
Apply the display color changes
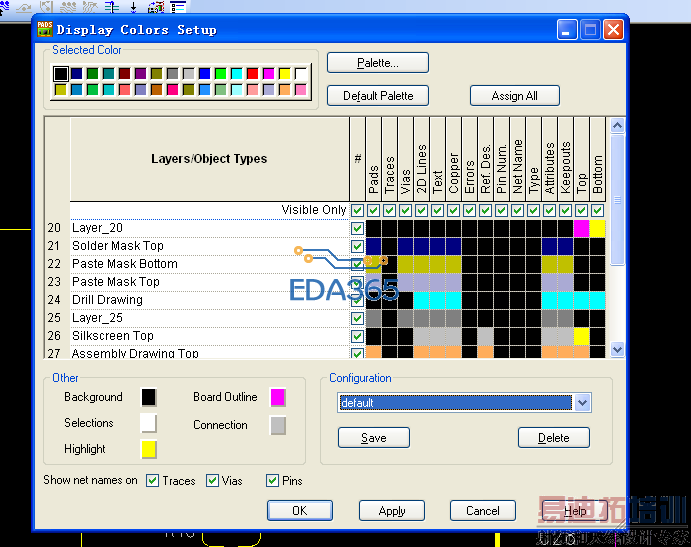pyautogui.click(x=392, y=510)
